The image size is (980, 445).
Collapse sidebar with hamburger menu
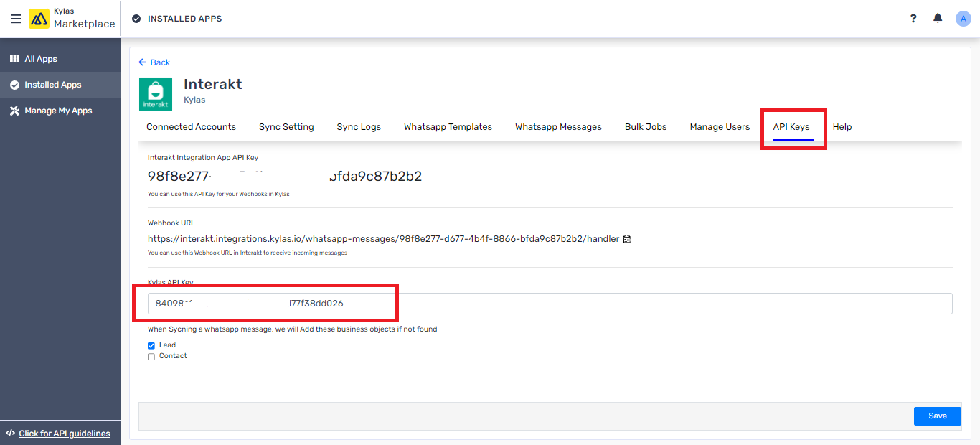tap(16, 18)
